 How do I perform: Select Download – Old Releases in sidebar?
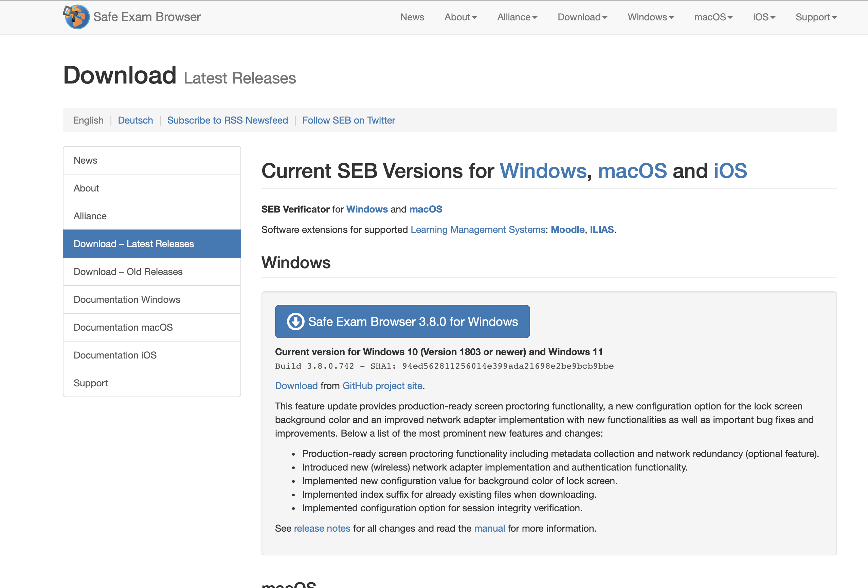pos(128,272)
